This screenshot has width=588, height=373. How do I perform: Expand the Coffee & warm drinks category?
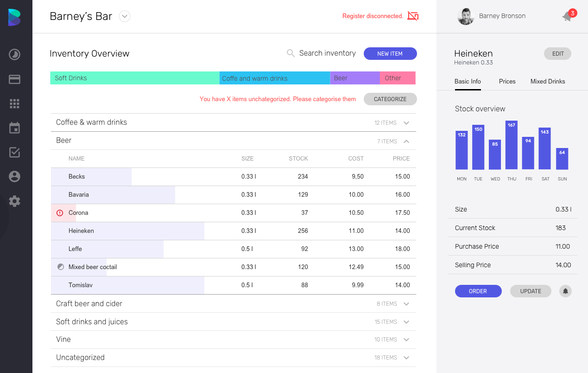click(406, 123)
